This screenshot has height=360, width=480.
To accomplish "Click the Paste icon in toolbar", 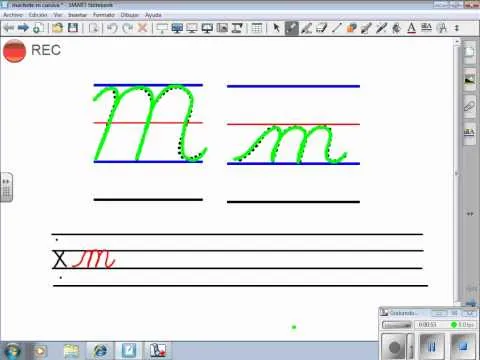I will 93,28.
